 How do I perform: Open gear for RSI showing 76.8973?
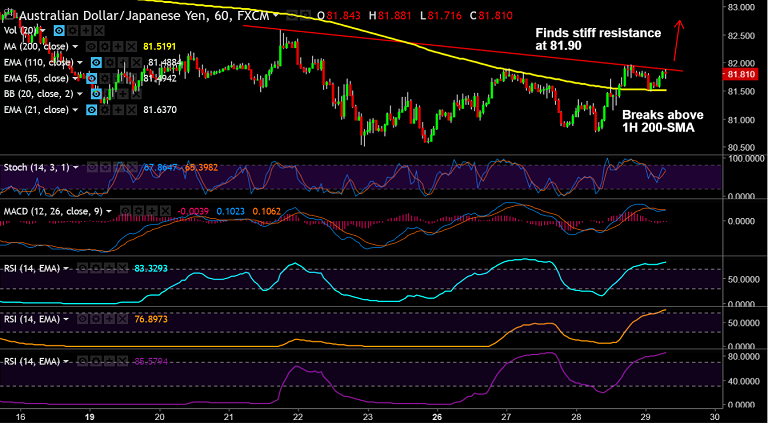pyautogui.click(x=96, y=319)
